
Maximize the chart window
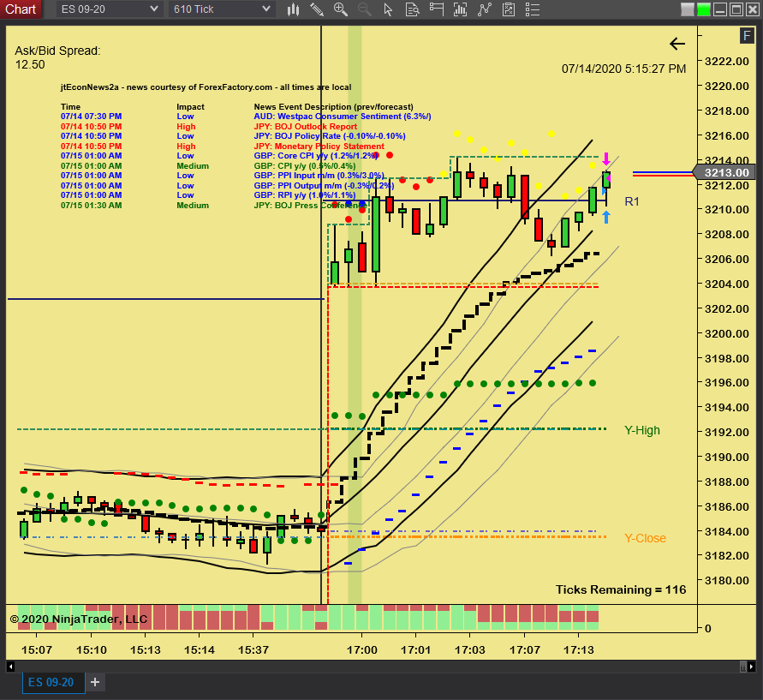736,9
